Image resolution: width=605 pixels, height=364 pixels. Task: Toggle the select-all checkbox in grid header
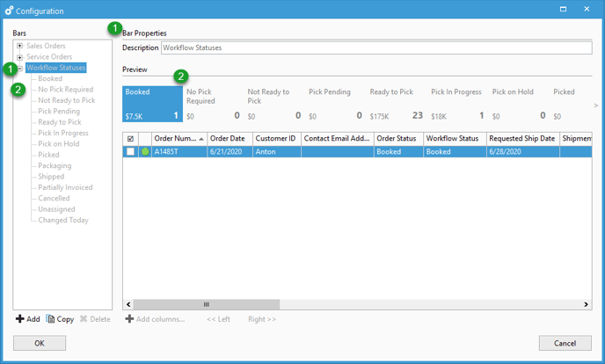130,138
